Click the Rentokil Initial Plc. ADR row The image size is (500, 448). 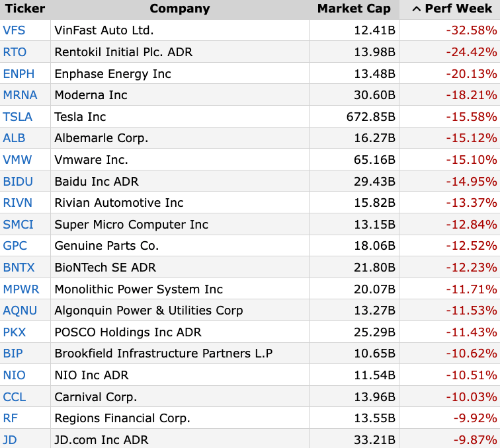tap(123, 52)
